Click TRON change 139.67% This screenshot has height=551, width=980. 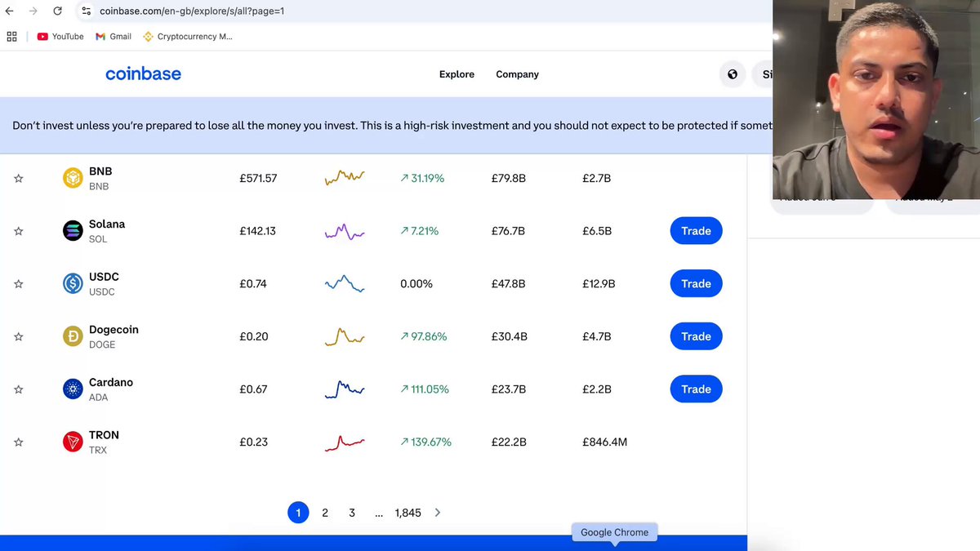(x=425, y=442)
